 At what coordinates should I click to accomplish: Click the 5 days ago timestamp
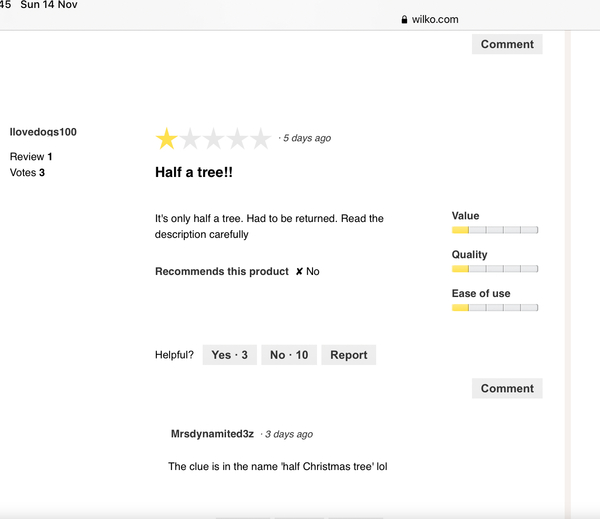(307, 138)
